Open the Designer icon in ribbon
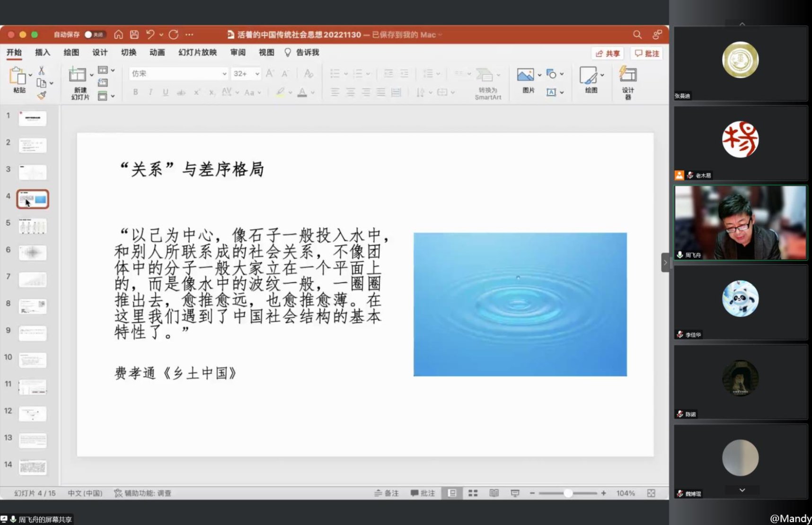This screenshot has height=525, width=812. (x=628, y=76)
